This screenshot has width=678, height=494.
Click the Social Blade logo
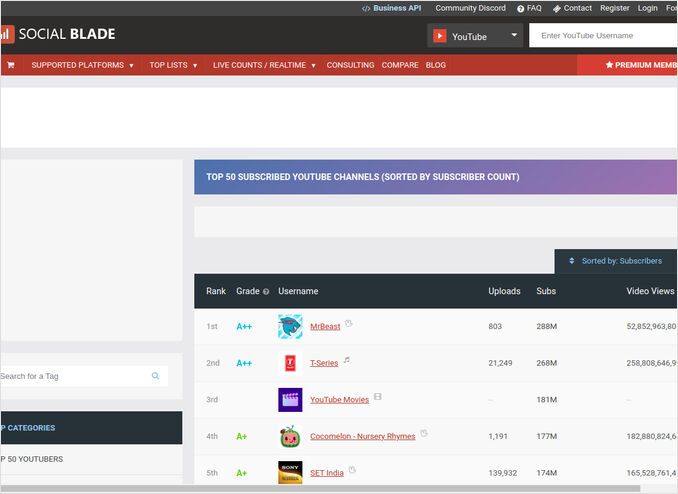click(x=59, y=34)
